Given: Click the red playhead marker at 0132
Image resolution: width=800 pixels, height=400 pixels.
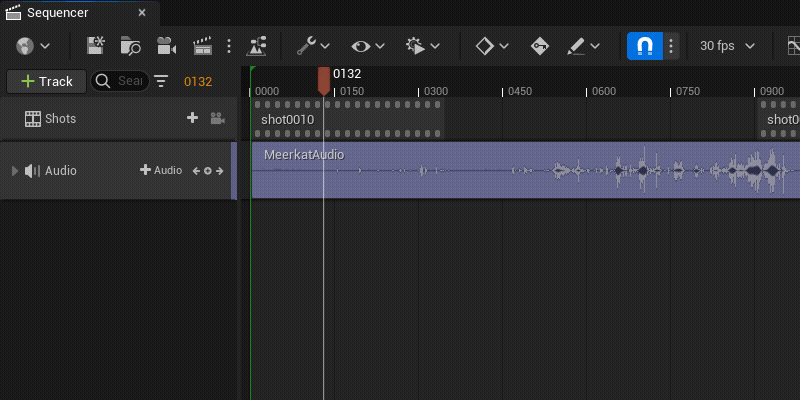Looking at the screenshot, I should tap(323, 80).
